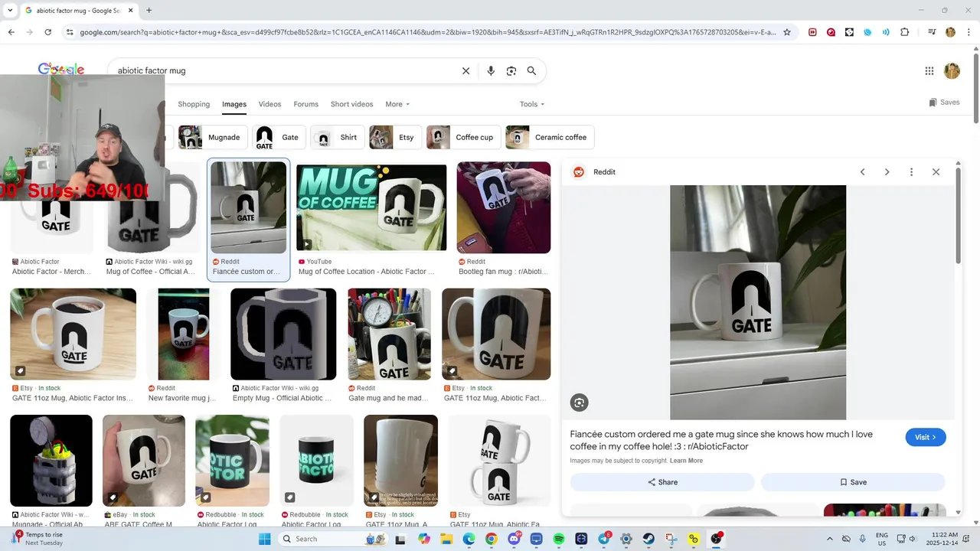
Task: Filter images by Etsy chip
Action: (395, 137)
